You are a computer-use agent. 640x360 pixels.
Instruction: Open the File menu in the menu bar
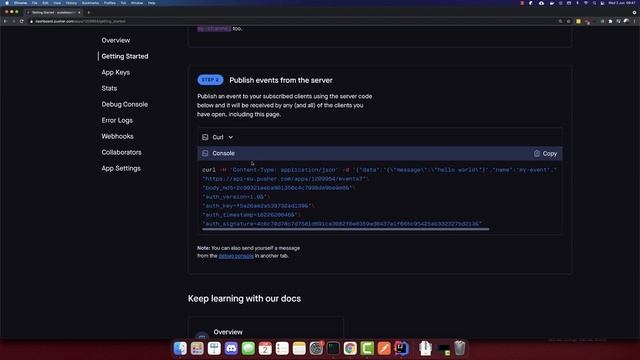35,3
